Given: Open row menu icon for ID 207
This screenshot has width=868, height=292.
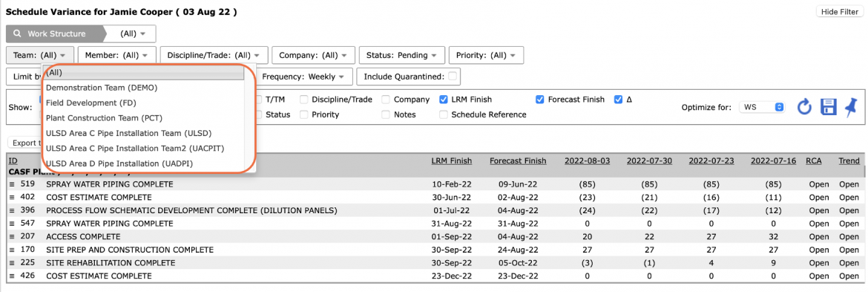Looking at the screenshot, I should tap(12, 236).
